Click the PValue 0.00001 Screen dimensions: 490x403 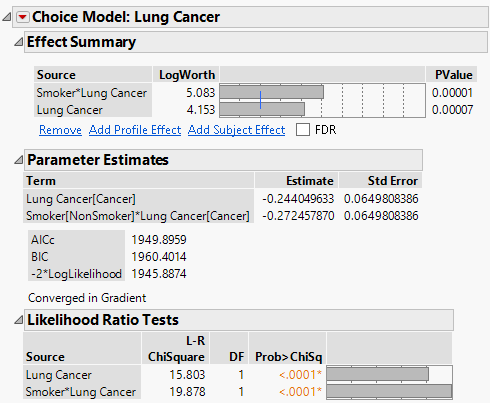click(x=452, y=93)
